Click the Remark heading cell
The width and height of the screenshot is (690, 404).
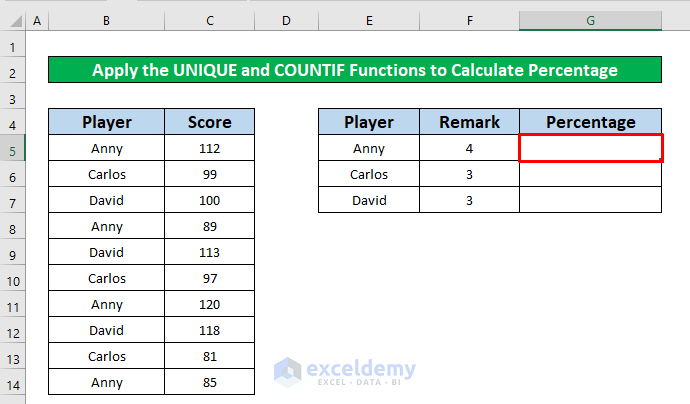pos(469,123)
